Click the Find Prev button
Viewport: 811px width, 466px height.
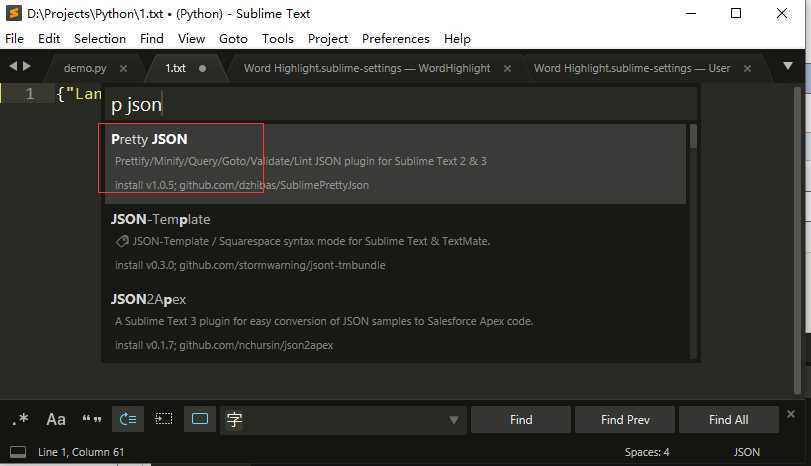625,419
